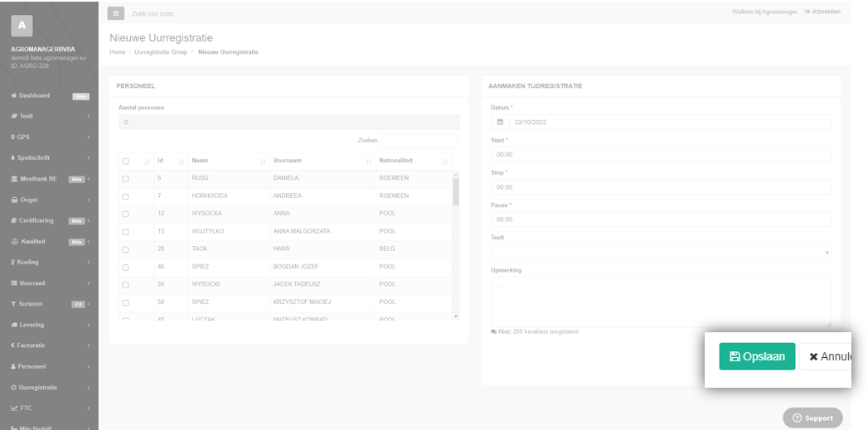
Task: Click the Koeling thermometer icon
Action: click(12, 262)
